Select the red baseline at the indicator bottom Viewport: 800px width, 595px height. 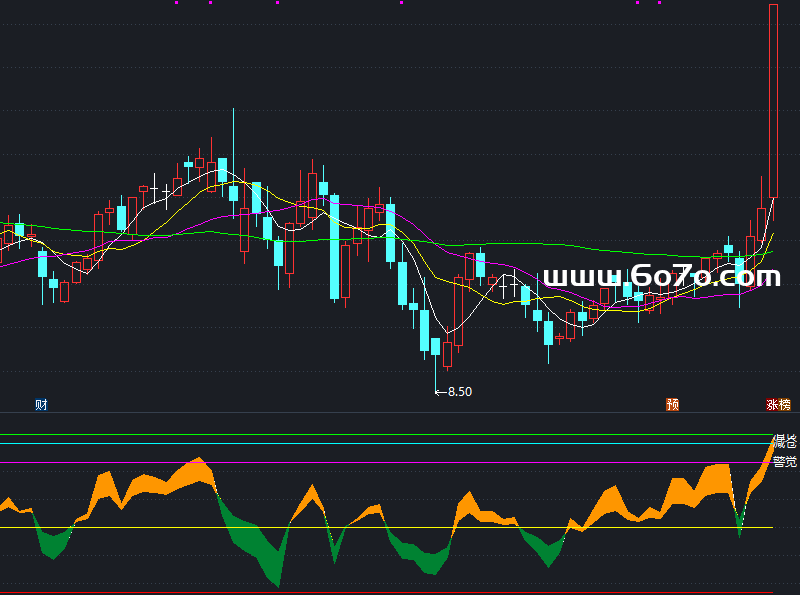[400, 592]
